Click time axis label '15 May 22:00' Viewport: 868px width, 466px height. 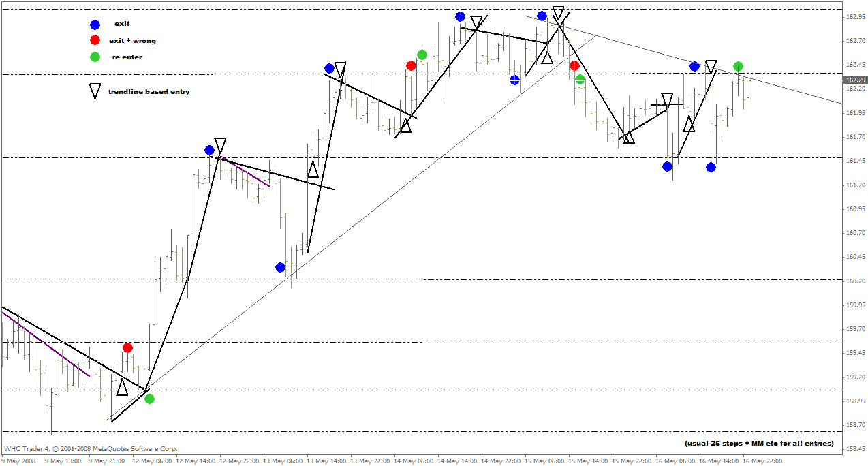pyautogui.click(x=632, y=461)
